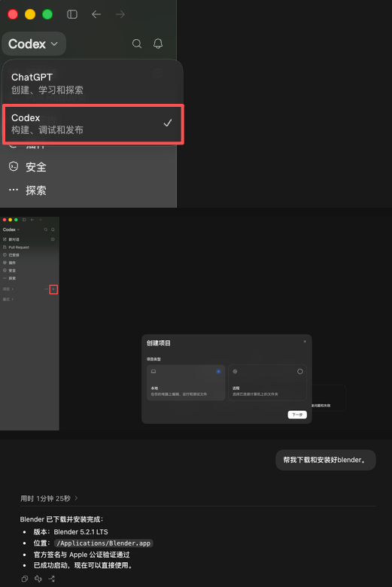Click the search icon in the small Codex window
This screenshot has width=392, height=587.
tap(46, 230)
